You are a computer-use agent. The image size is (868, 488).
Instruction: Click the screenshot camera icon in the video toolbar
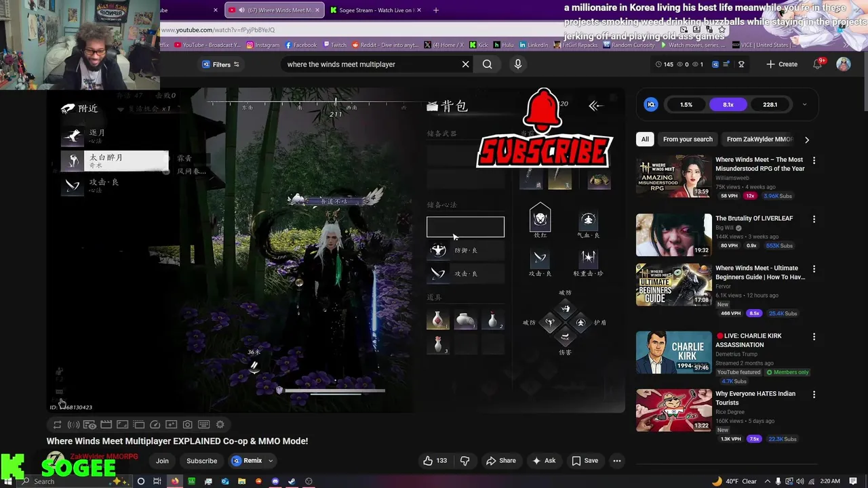click(x=188, y=425)
